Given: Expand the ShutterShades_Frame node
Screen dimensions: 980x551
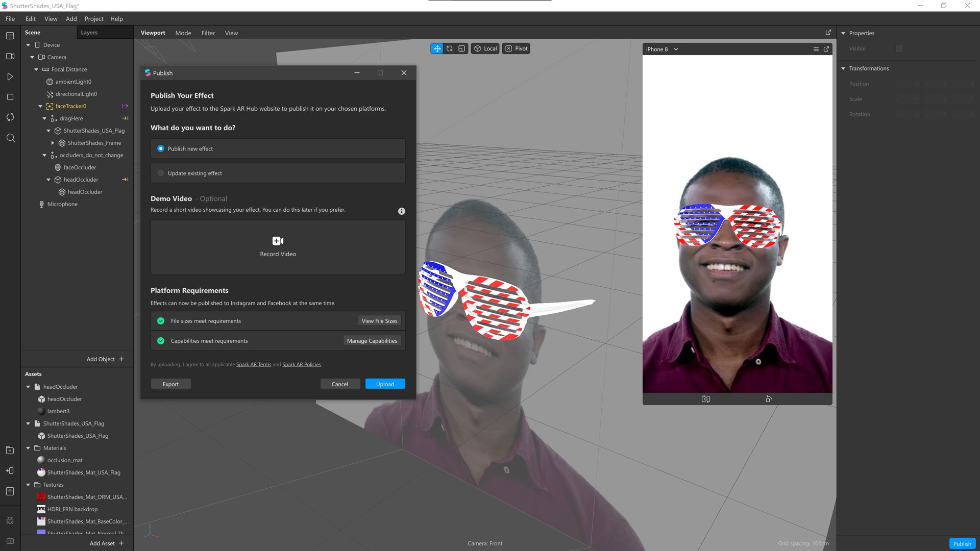Looking at the screenshot, I should click(53, 143).
